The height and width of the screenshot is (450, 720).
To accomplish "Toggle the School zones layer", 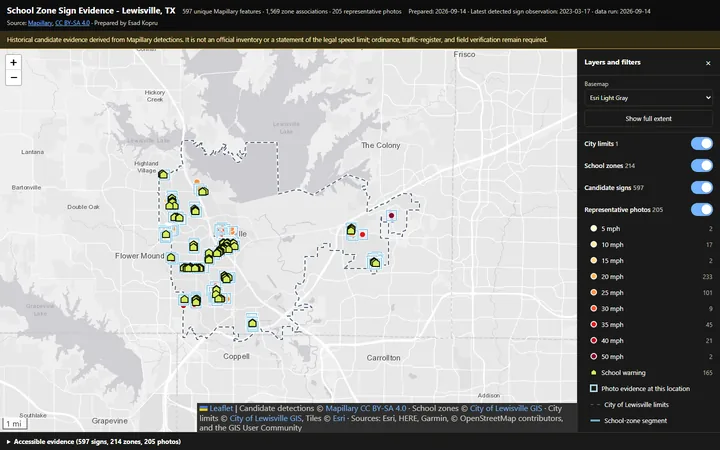I will tap(702, 166).
